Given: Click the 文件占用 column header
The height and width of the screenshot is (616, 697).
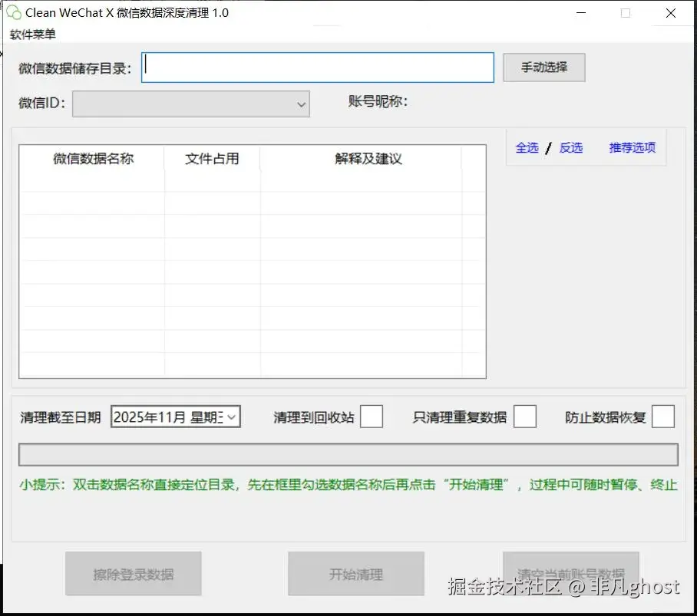Looking at the screenshot, I should pos(213,159).
